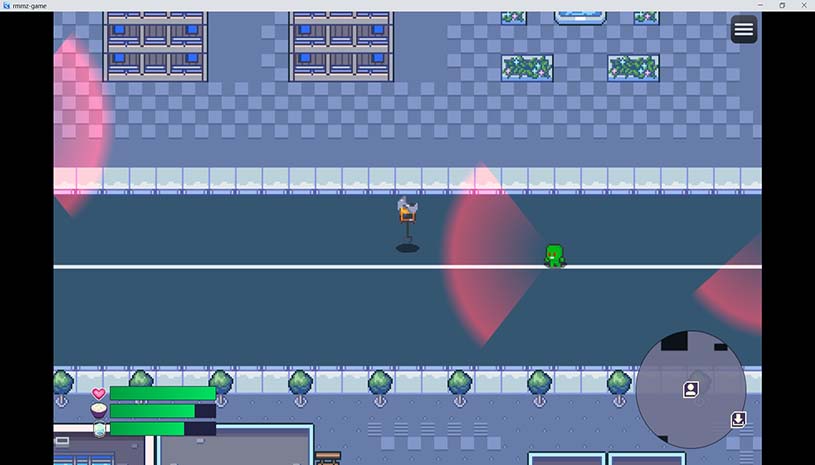Click the pink heart health icon
Viewport: 815px width, 465px height.
pos(98,394)
